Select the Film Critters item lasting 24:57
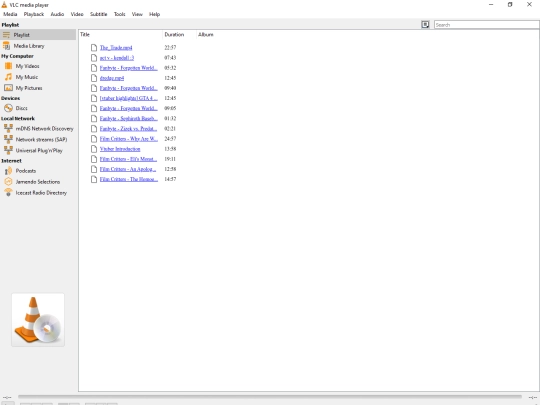This screenshot has height=405, width=540. [128, 139]
